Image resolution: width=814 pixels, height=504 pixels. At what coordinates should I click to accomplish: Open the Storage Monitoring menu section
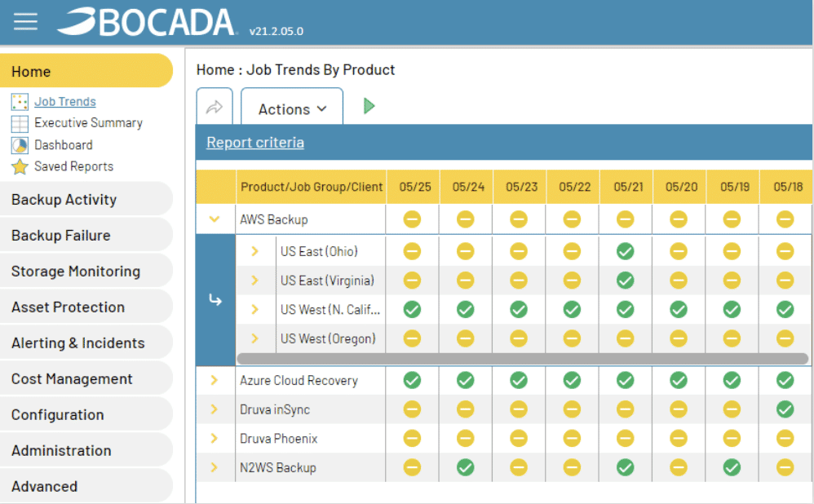coord(86,271)
